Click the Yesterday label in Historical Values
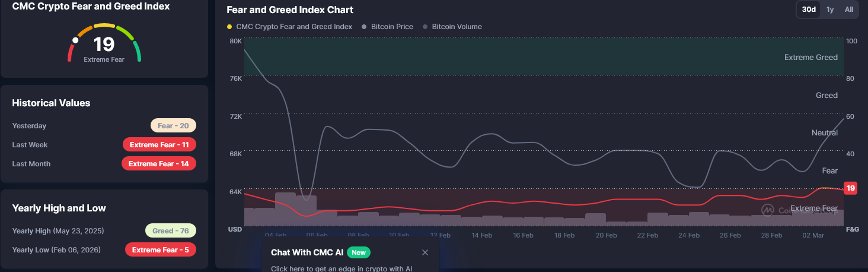This screenshot has width=868, height=272. [x=29, y=126]
